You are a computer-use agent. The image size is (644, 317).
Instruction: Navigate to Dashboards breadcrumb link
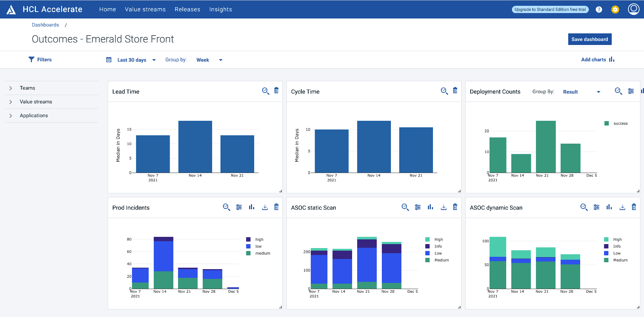[45, 25]
